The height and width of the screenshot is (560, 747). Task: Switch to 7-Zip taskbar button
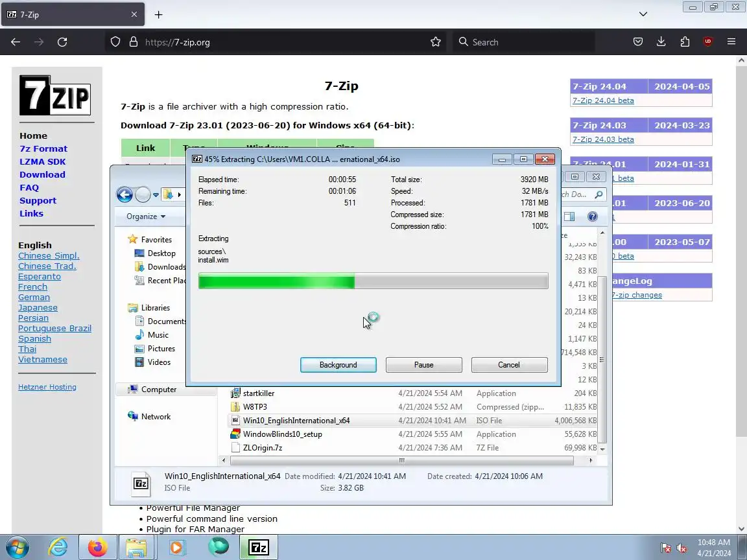coord(259,547)
